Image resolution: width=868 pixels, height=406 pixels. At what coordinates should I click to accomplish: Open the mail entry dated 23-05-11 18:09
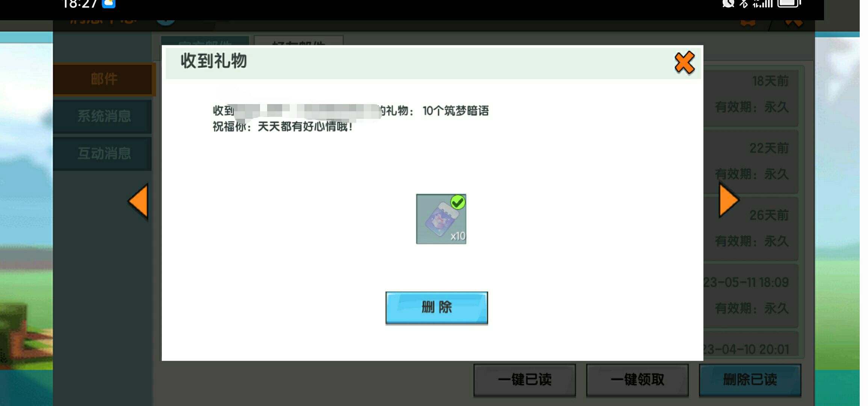pyautogui.click(x=752, y=295)
